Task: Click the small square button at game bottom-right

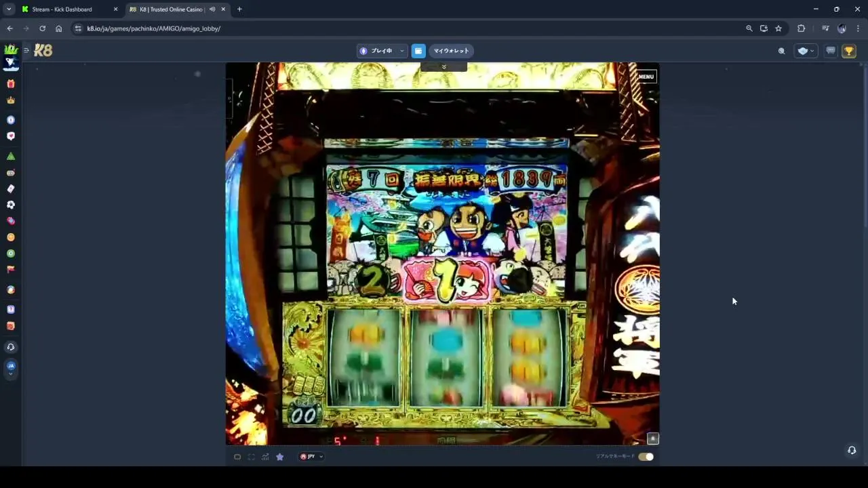Action: [652, 439]
